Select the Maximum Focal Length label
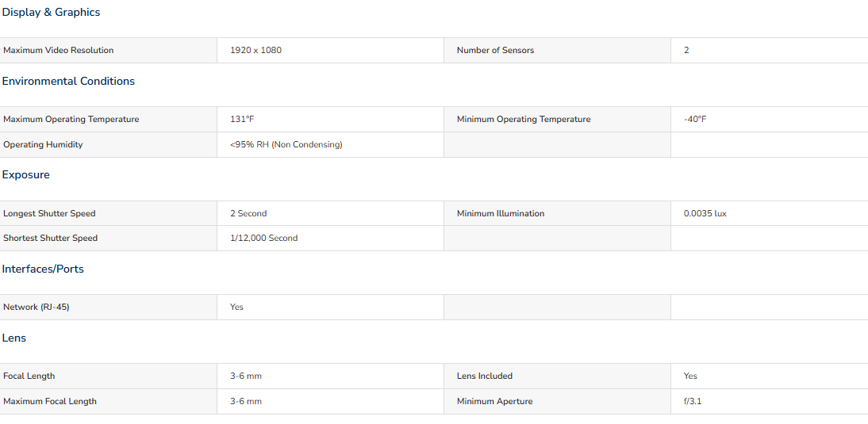 click(x=50, y=401)
